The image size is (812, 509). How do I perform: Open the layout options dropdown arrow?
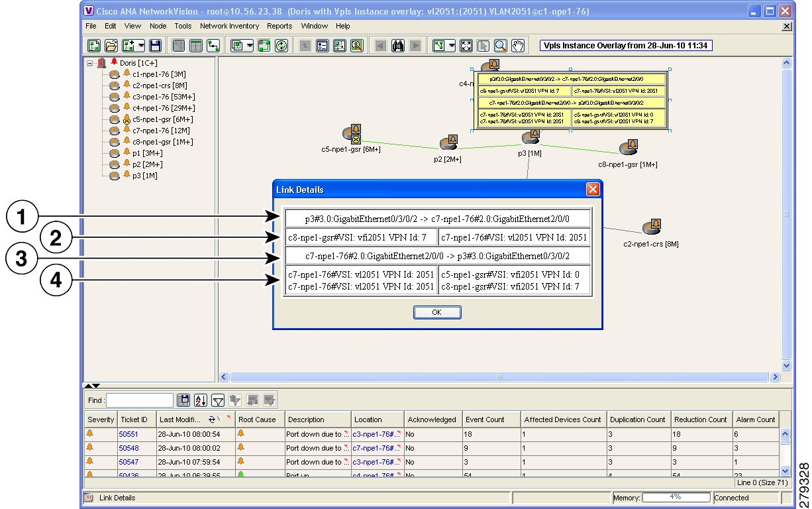click(452, 46)
